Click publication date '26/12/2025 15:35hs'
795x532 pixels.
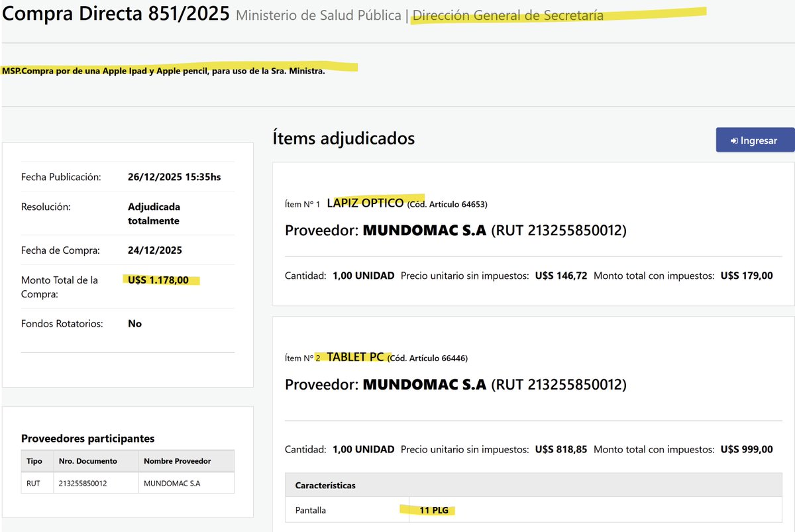174,177
